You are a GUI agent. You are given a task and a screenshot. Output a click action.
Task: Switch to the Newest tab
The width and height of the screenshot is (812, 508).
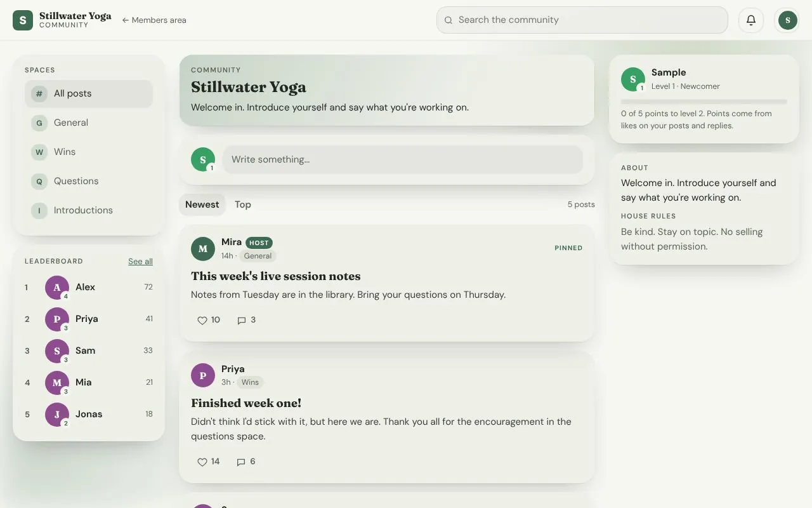[202, 204]
